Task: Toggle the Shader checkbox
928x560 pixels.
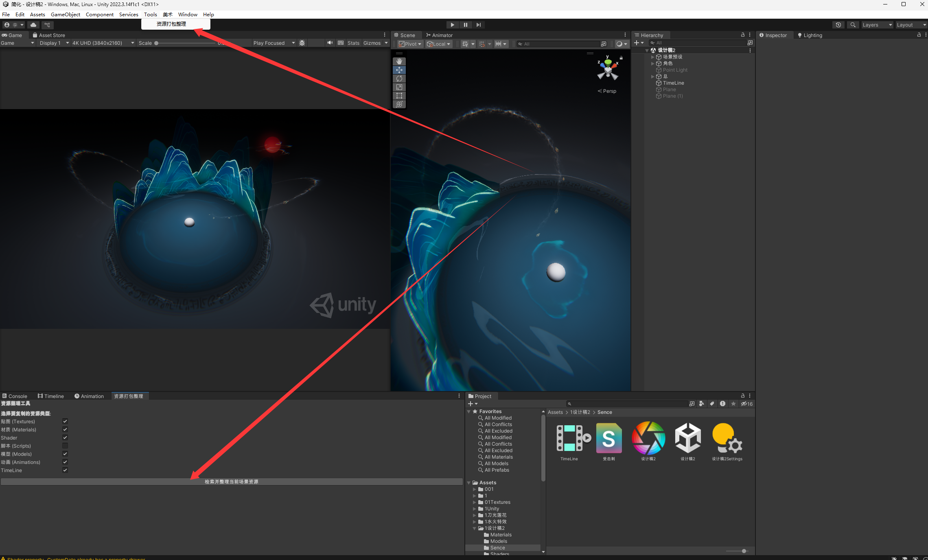Action: [x=65, y=437]
